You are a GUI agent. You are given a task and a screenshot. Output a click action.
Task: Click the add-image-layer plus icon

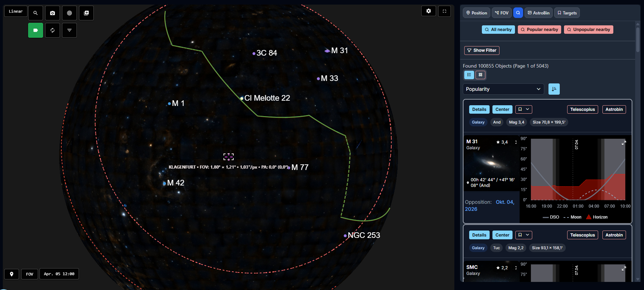(86, 13)
